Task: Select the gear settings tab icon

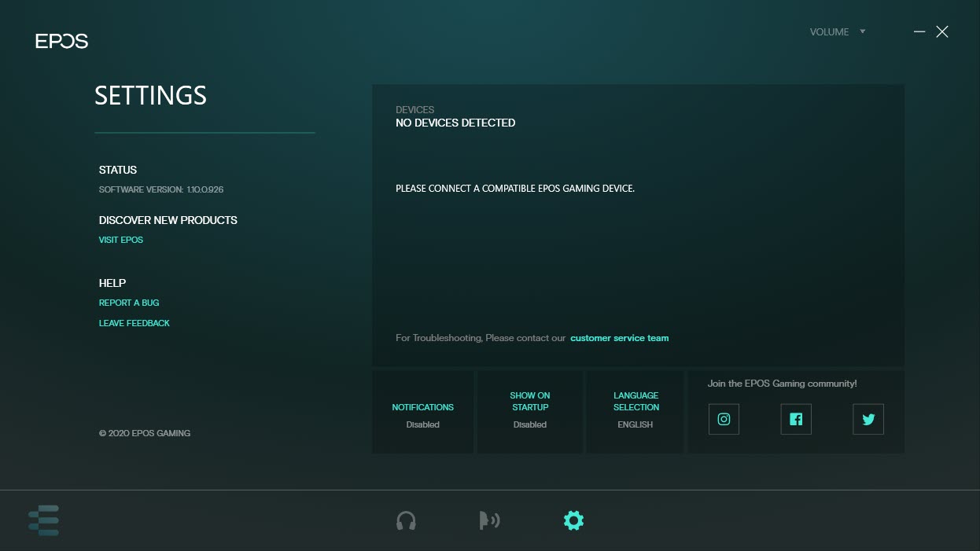Action: coord(573,520)
